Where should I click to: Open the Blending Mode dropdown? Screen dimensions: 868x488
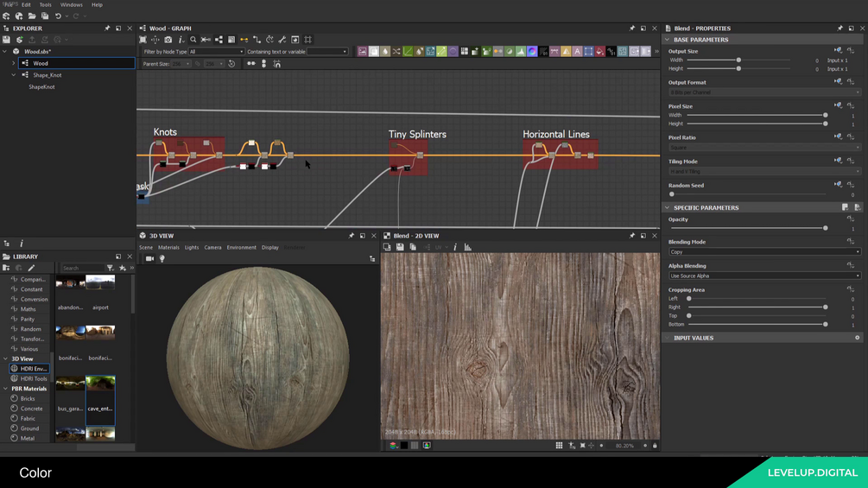point(763,252)
